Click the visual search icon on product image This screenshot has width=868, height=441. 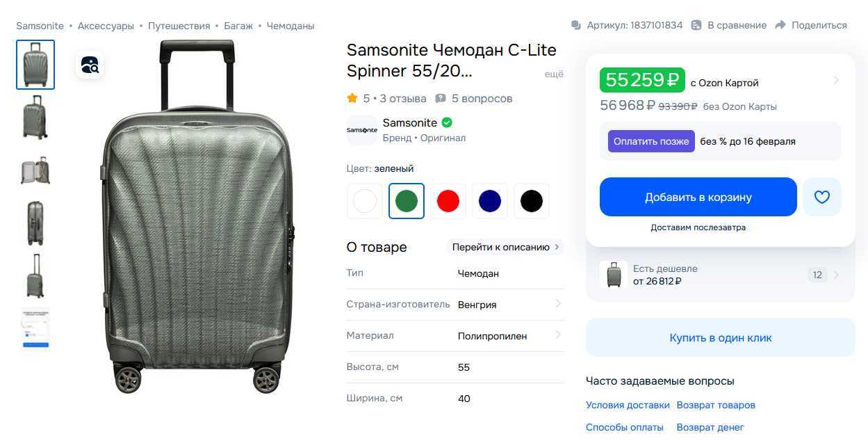90,65
